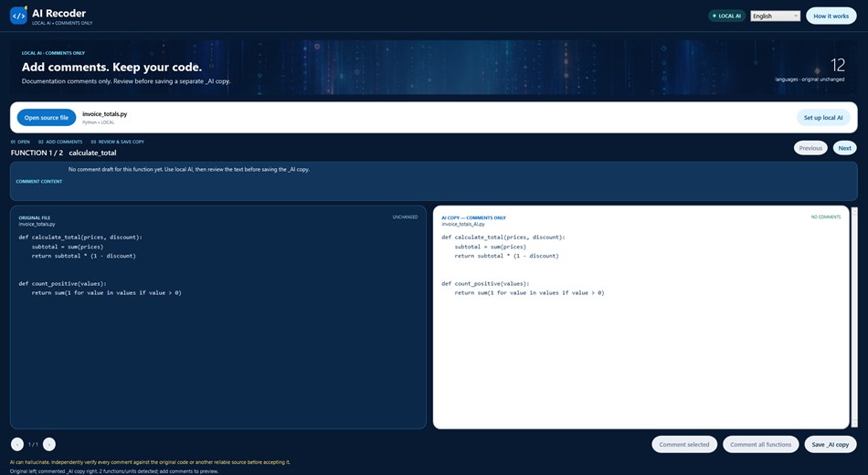Click the ORIGINAL FILE pane label

point(35,217)
